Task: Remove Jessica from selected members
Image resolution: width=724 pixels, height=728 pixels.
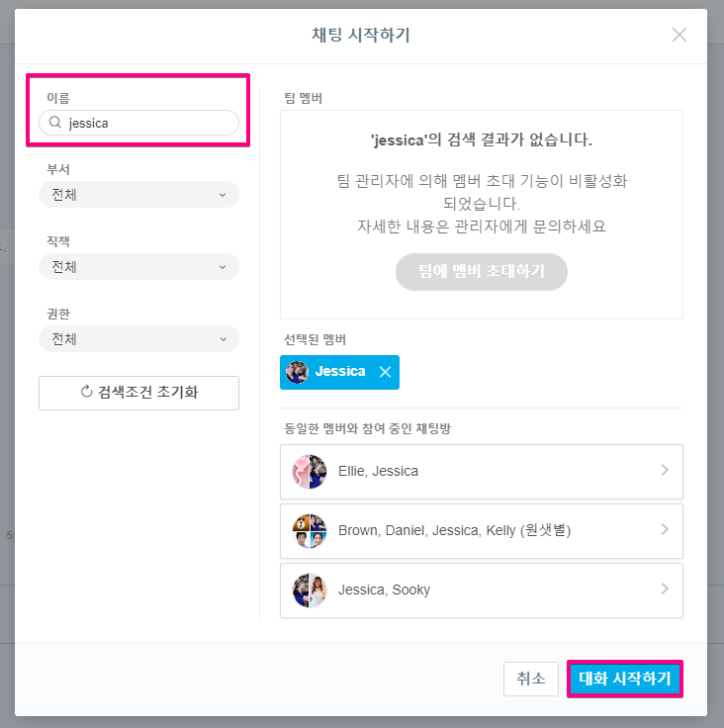Action: click(x=386, y=372)
